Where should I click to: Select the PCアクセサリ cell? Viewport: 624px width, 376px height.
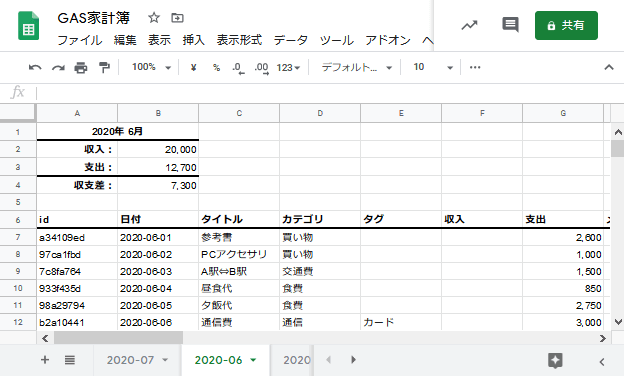click(x=239, y=254)
